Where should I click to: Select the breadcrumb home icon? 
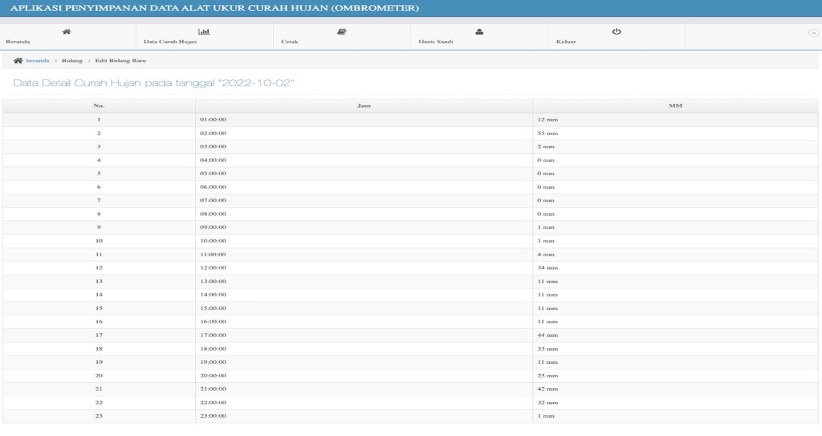(18, 61)
